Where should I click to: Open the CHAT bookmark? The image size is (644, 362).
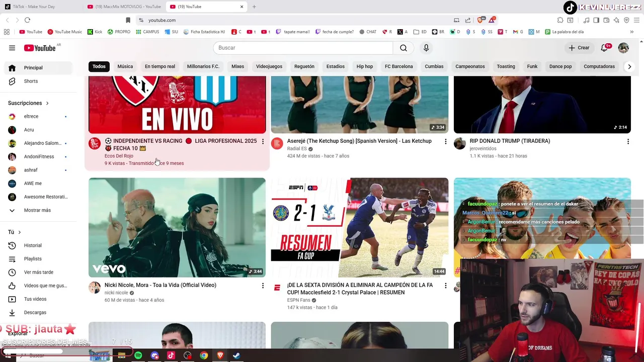[368, 32]
